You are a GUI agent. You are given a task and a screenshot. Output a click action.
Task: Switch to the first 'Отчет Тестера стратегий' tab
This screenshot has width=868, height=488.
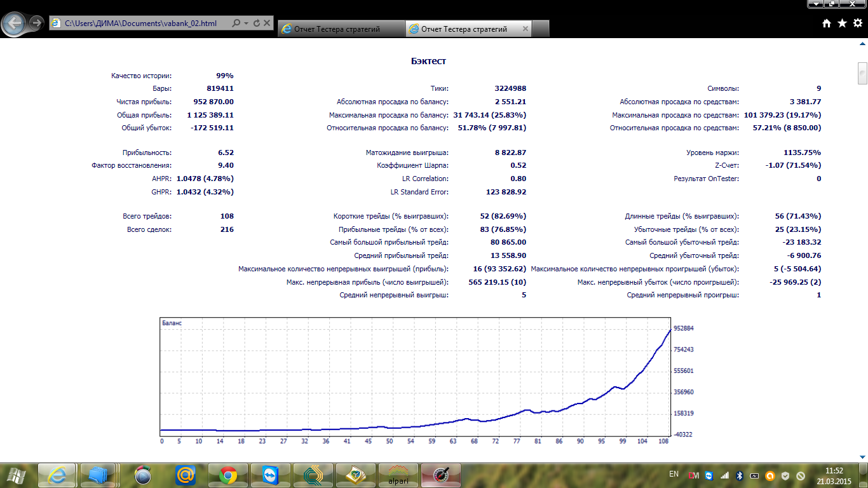[341, 29]
